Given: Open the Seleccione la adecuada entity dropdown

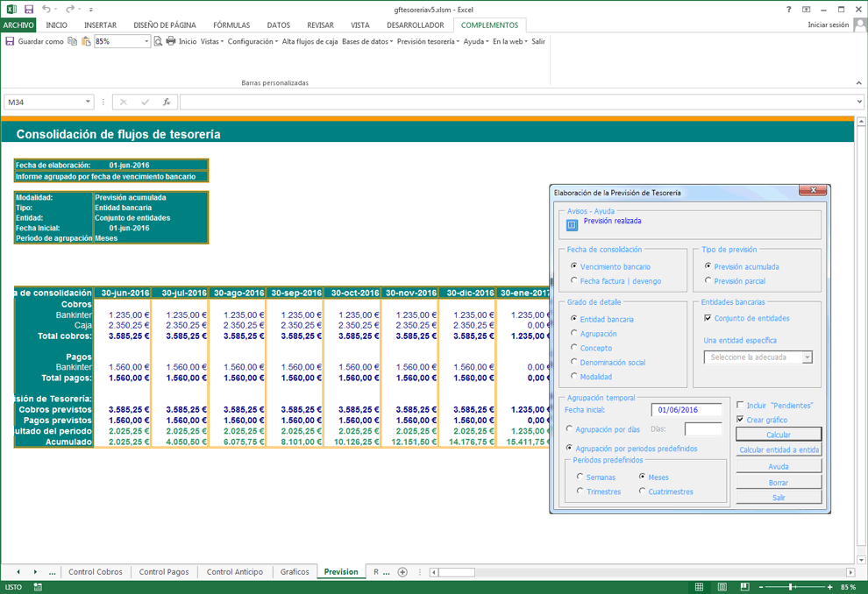Looking at the screenshot, I should point(808,357).
